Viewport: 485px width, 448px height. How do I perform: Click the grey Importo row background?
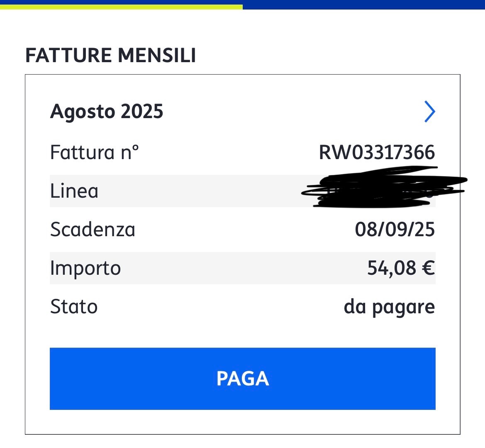pos(242,268)
